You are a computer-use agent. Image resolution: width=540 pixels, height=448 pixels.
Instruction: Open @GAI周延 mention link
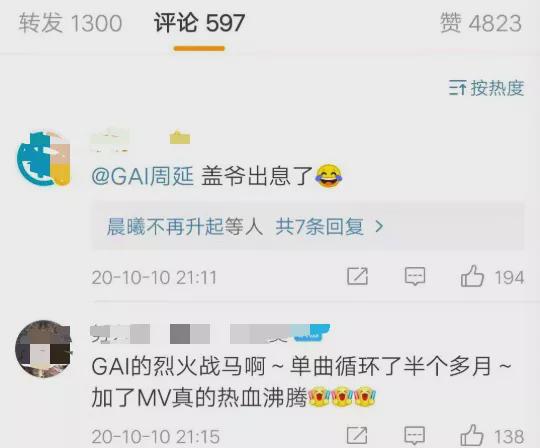coord(143,176)
